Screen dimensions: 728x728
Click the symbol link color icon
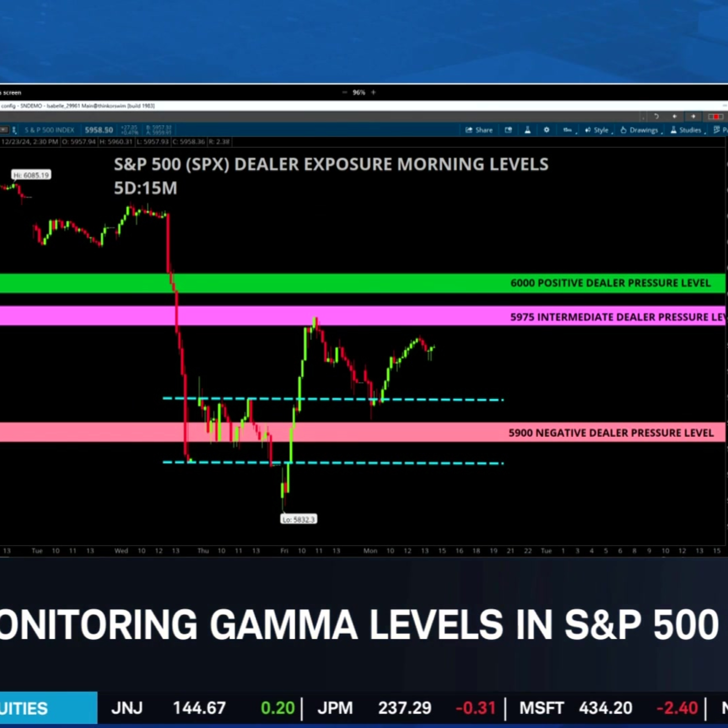click(x=14, y=130)
